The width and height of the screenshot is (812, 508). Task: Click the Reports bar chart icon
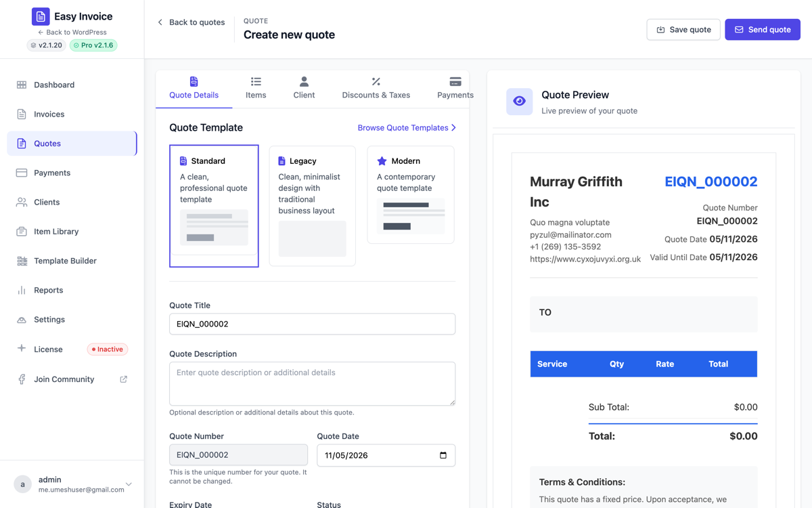pyautogui.click(x=22, y=290)
